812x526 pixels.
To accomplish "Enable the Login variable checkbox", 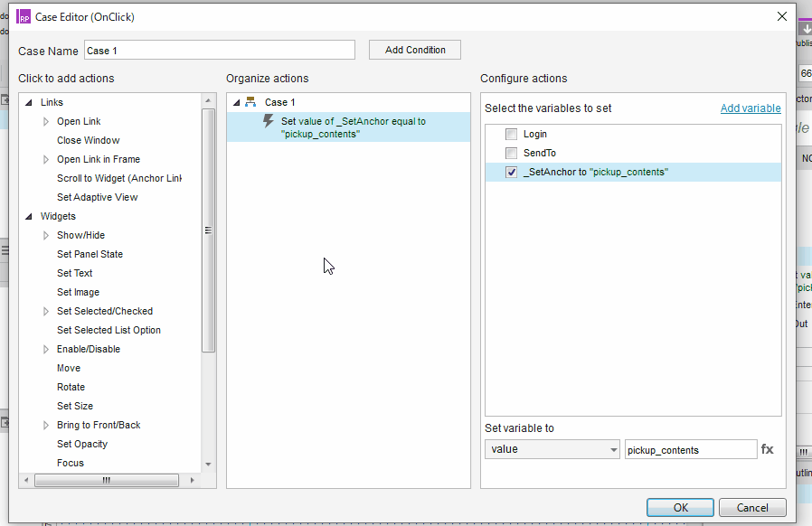I will 512,135.
